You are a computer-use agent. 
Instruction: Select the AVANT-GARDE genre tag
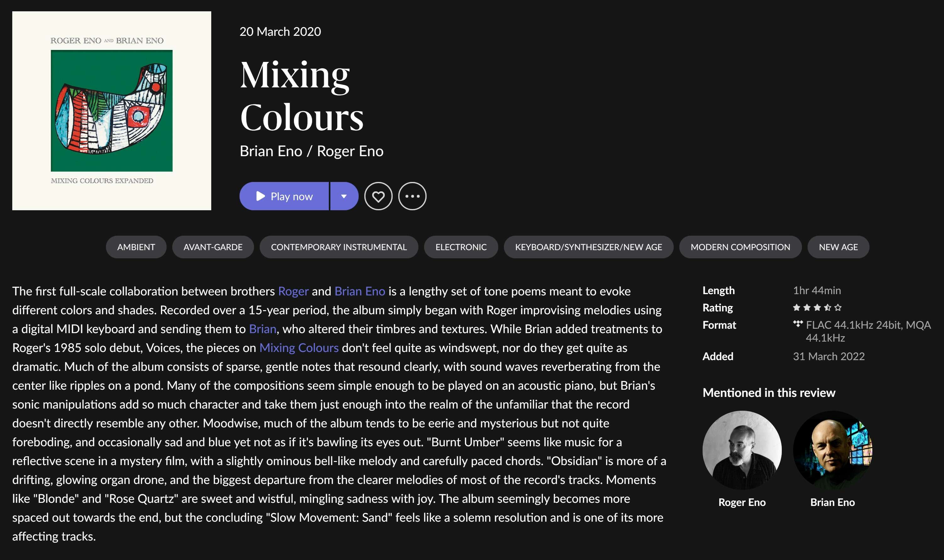click(x=213, y=247)
